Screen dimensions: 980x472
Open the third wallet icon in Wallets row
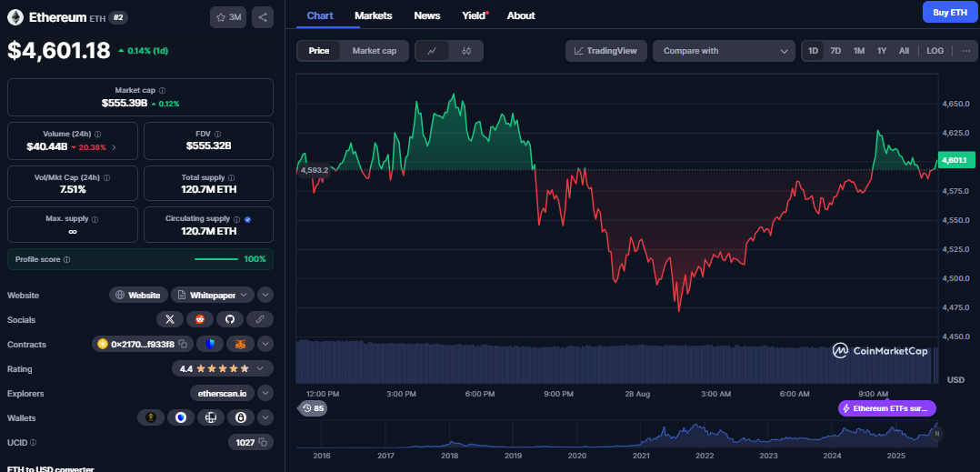point(211,417)
